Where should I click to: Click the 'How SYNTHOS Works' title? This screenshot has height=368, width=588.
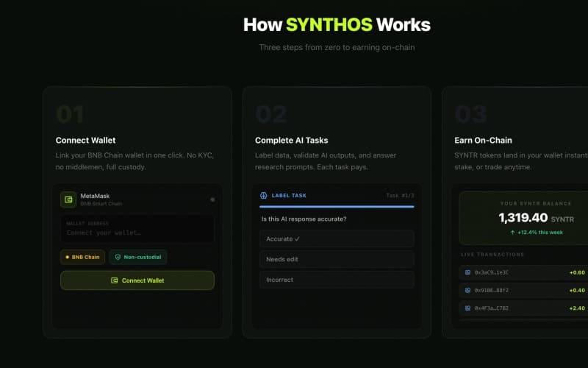pos(337,25)
